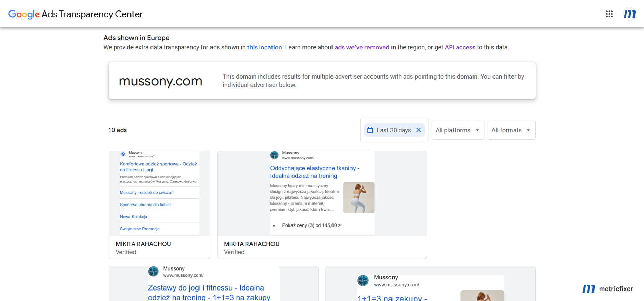Open 'Zestawy do jogi i fitnessu' headline
Screen dimensions: 644x301
click(209, 293)
